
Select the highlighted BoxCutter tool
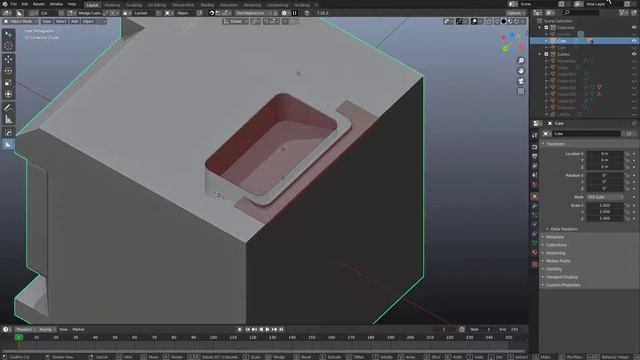[8, 144]
